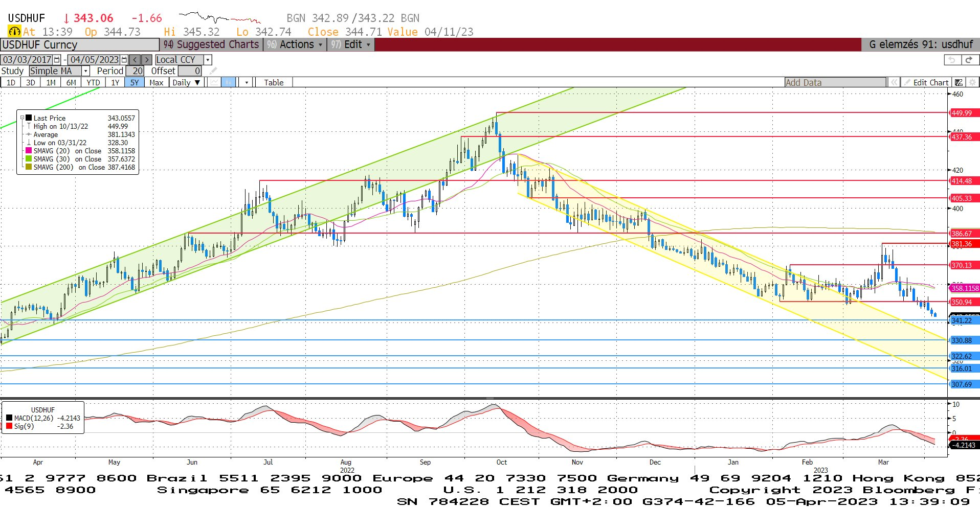
Task: Select the Max time range tab
Action: [x=157, y=82]
